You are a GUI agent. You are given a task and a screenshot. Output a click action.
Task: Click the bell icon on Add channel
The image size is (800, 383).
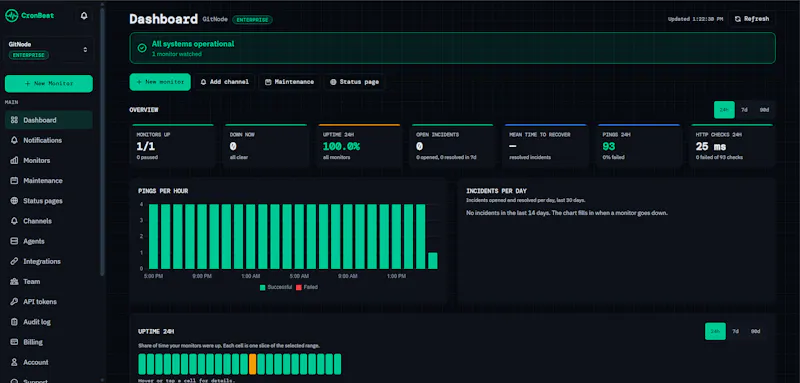pos(204,82)
